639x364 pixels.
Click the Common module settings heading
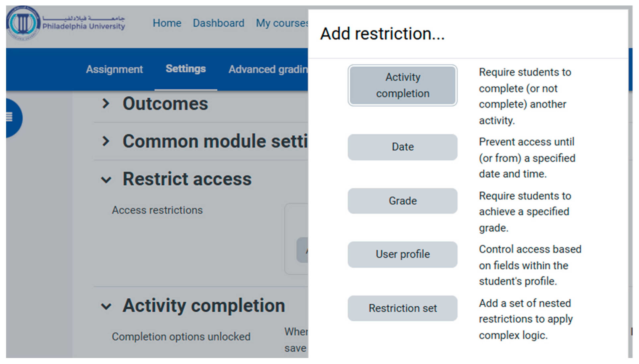(x=215, y=141)
